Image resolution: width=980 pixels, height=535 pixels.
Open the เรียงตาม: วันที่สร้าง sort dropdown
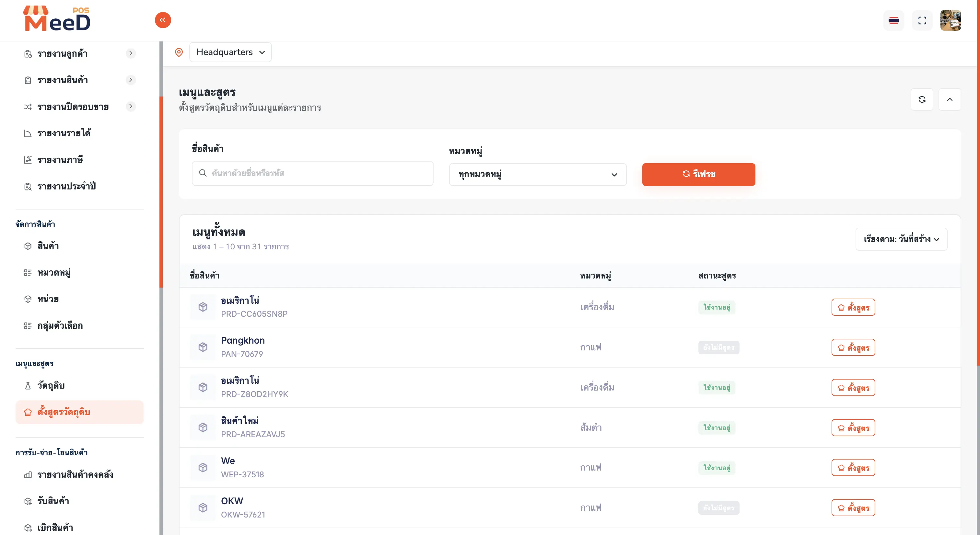pyautogui.click(x=901, y=239)
